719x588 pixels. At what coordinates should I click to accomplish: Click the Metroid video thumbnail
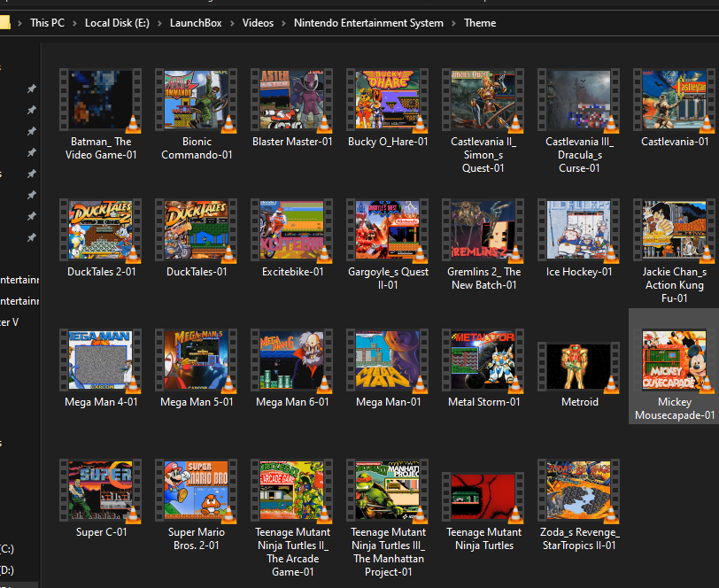click(x=579, y=367)
